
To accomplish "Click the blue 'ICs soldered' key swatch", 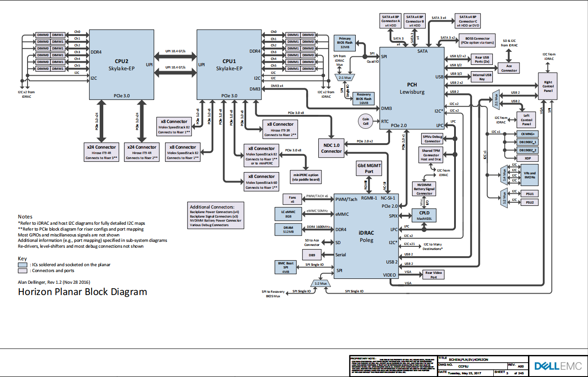I will click(23, 265).
